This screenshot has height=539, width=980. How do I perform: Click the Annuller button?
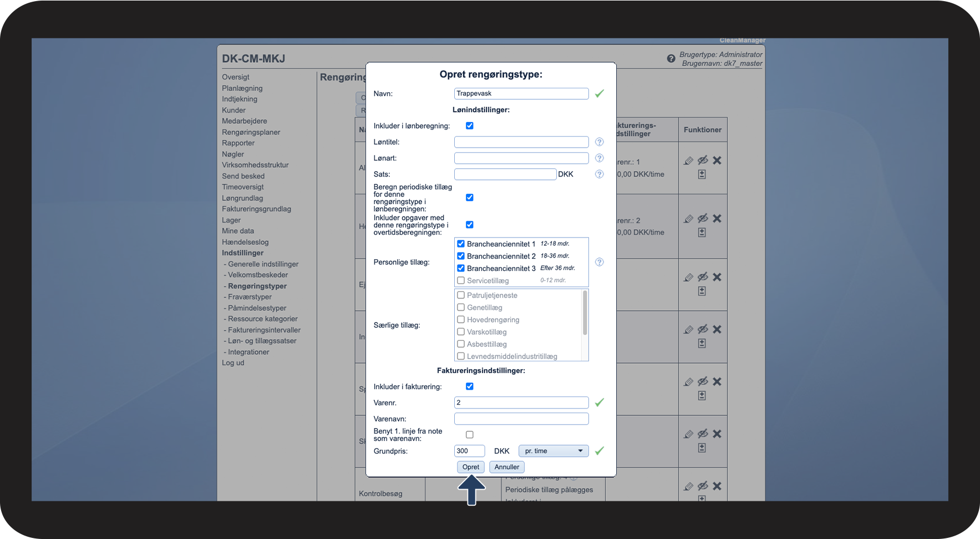coord(507,467)
